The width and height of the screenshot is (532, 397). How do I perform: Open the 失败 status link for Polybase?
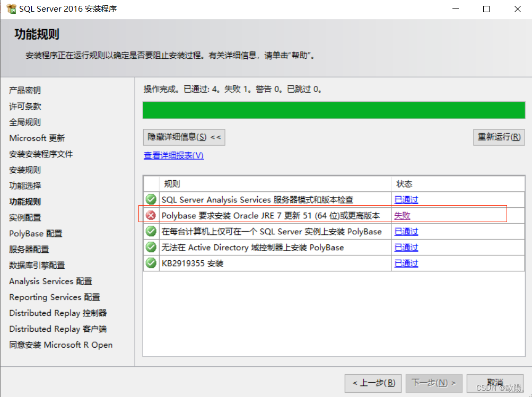tap(403, 216)
